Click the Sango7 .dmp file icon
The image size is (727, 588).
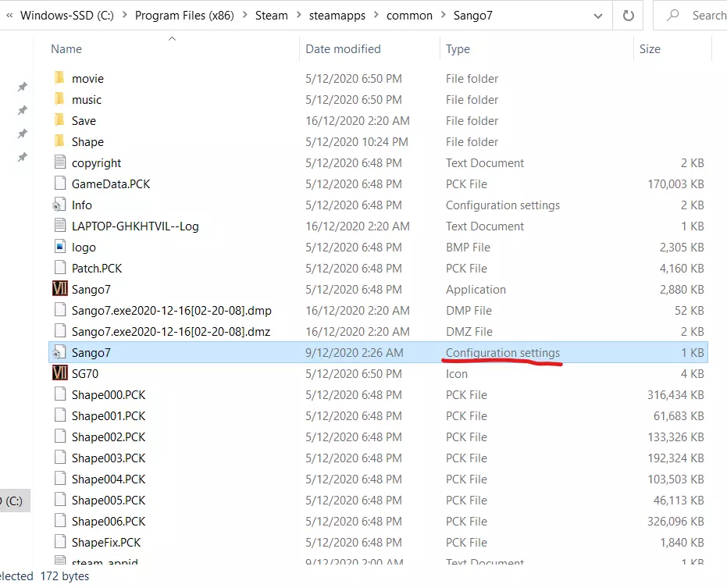(60, 310)
